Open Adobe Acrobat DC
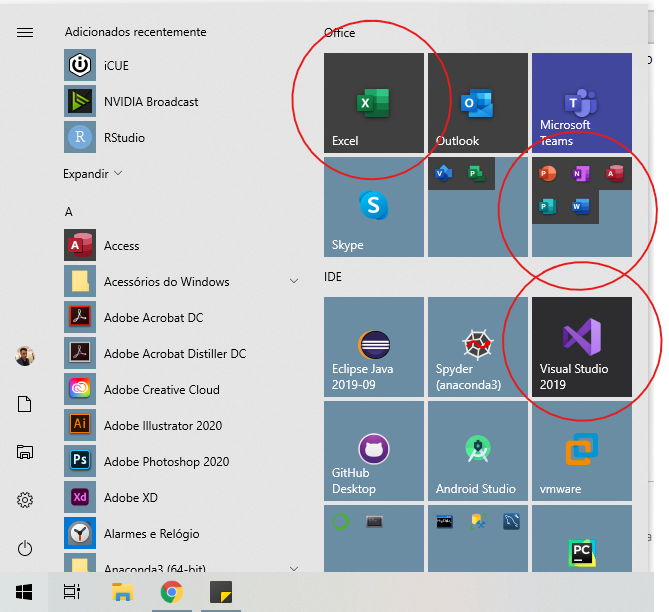 pyautogui.click(x=182, y=318)
